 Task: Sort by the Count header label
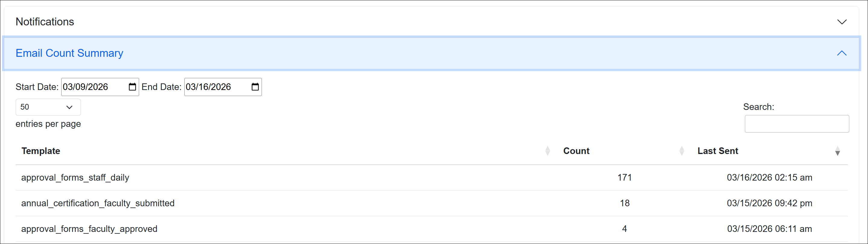coord(576,151)
